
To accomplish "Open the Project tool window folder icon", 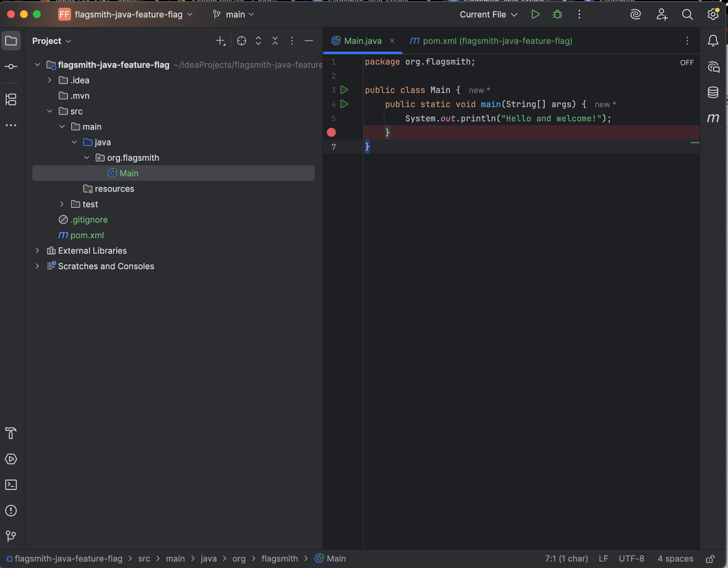I will [x=11, y=41].
